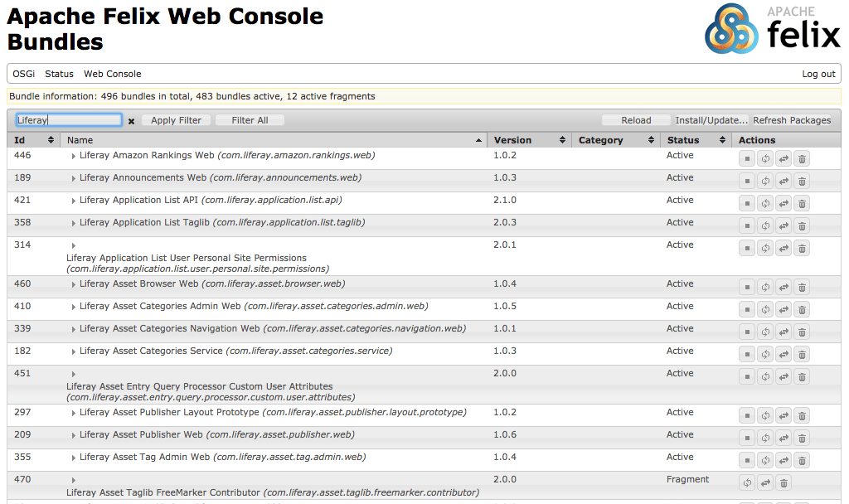Sort bundles by the Name column
The height and width of the screenshot is (504, 849).
(274, 140)
